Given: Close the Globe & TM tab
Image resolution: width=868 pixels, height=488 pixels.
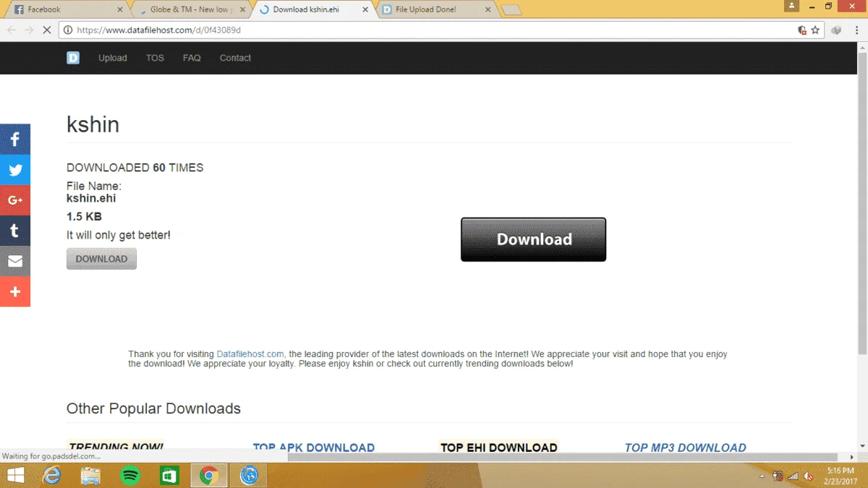Looking at the screenshot, I should tap(242, 9).
